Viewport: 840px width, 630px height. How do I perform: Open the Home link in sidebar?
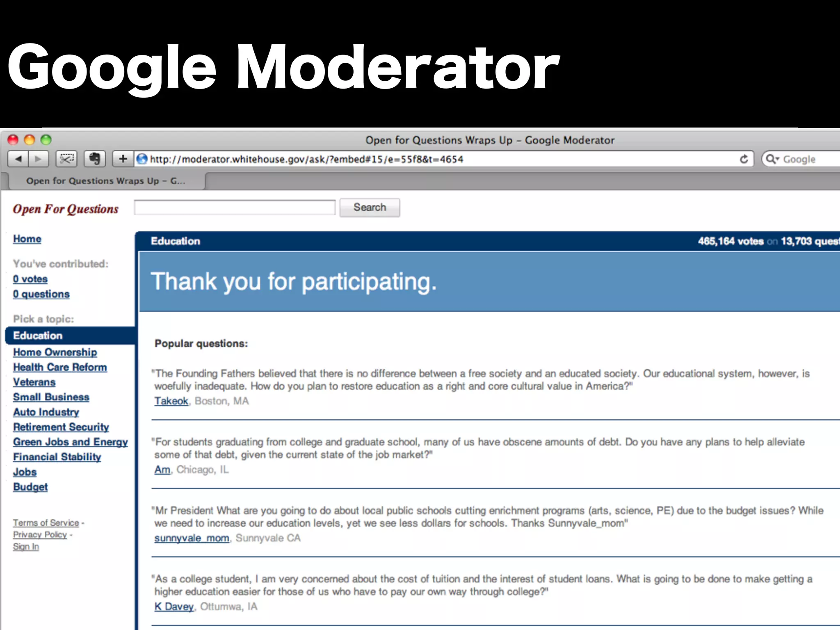tap(27, 239)
